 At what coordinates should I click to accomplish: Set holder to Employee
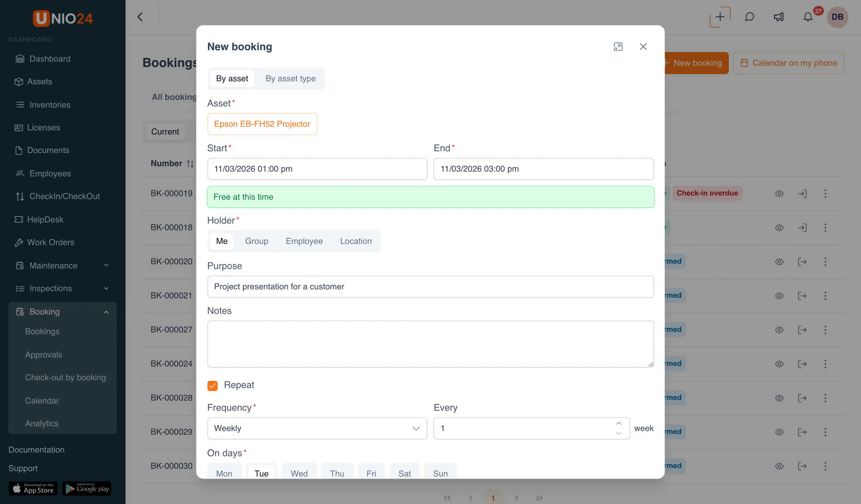304,241
